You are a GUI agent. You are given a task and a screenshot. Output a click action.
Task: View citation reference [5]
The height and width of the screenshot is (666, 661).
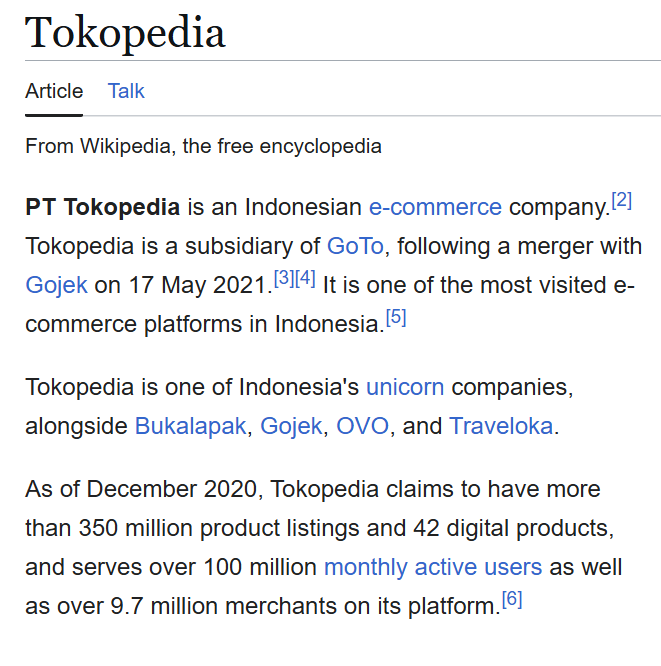(x=396, y=319)
